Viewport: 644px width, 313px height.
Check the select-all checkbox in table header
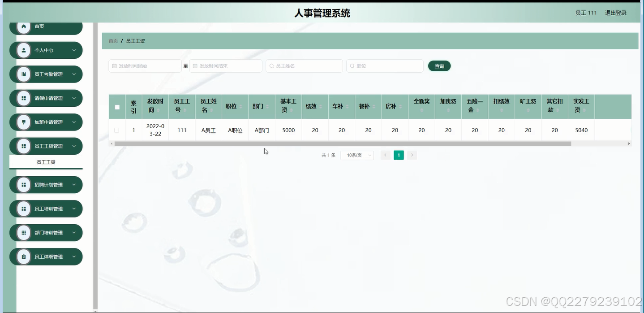click(117, 107)
